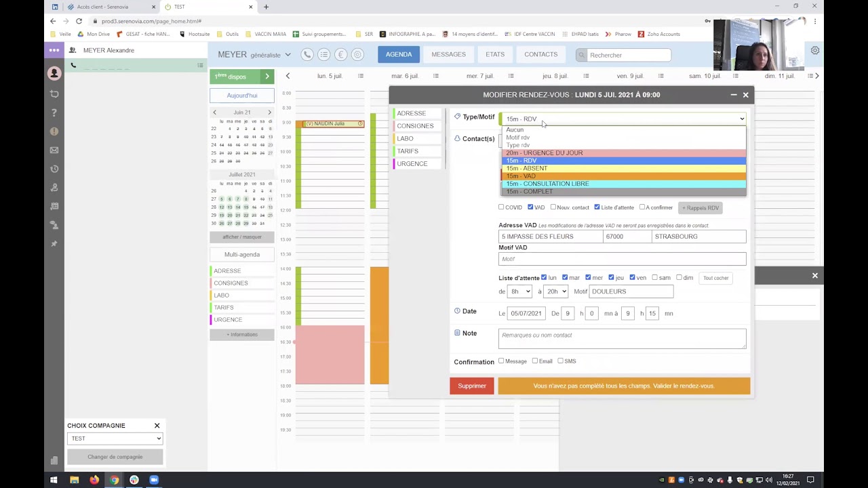Click the Motif VAD input field

coord(623,259)
